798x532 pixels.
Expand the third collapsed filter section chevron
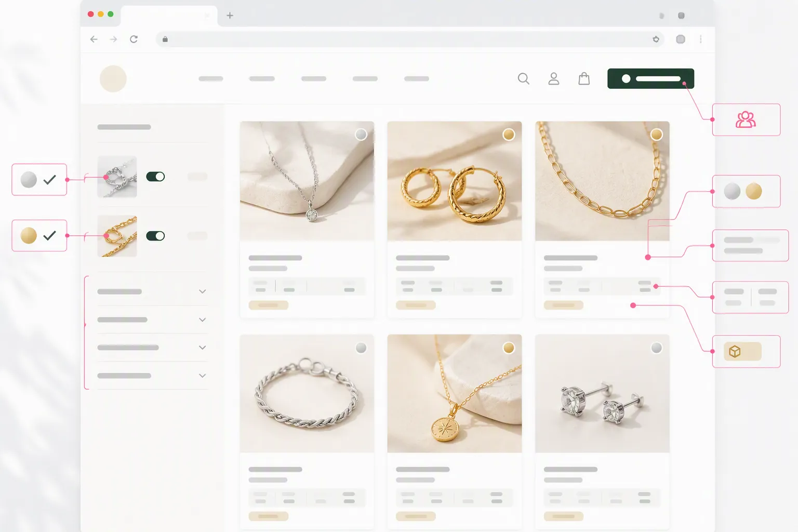[x=203, y=348]
